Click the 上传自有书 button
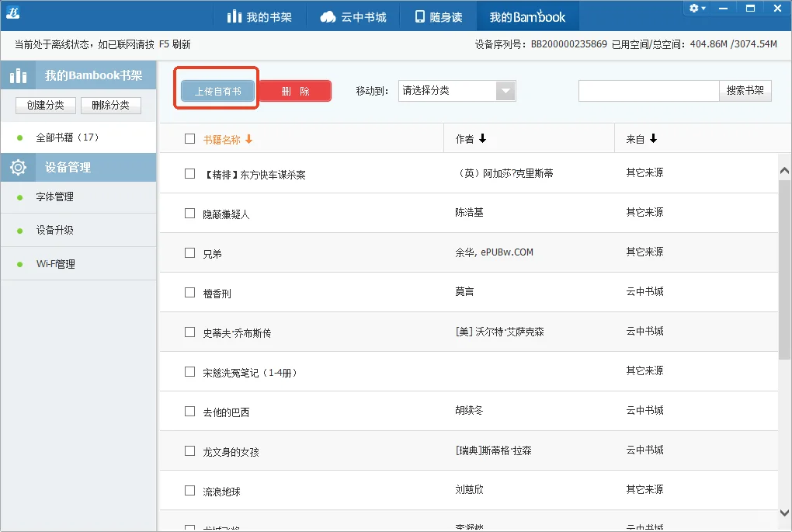Viewport: 792px width, 532px height. coord(217,91)
